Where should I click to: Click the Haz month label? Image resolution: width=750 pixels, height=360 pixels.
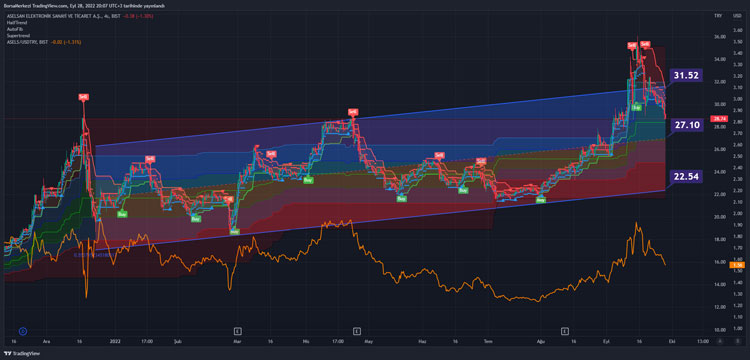(422, 342)
